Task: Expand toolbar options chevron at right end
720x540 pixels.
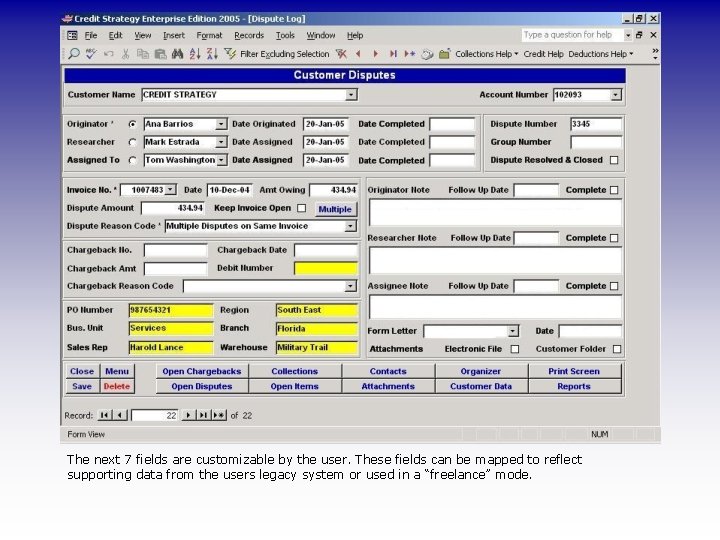Action: pyautogui.click(x=655, y=54)
